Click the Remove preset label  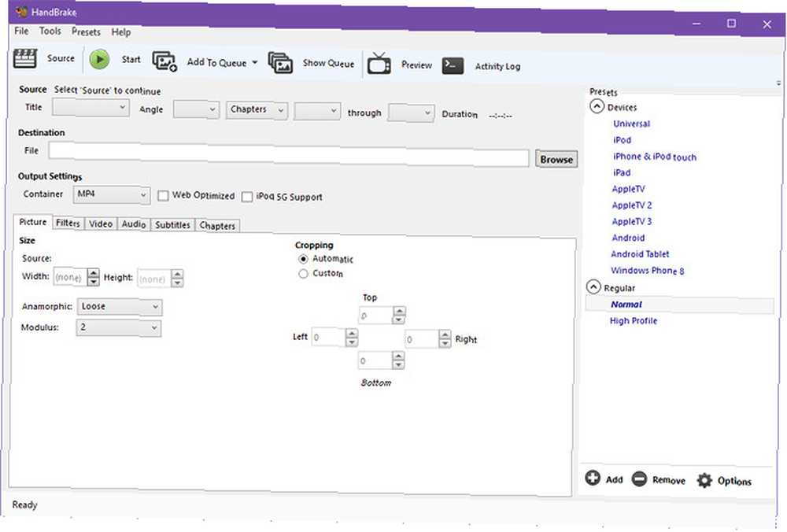click(668, 480)
